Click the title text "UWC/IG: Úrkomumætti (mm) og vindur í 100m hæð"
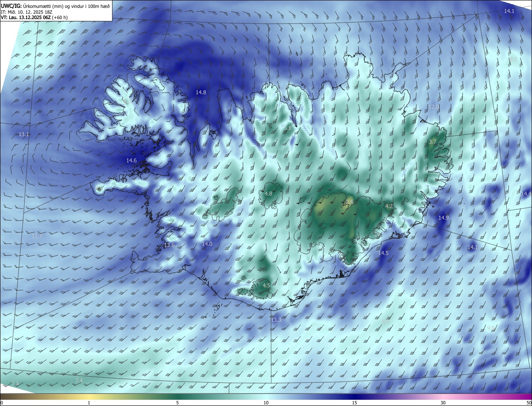 click(55, 5)
